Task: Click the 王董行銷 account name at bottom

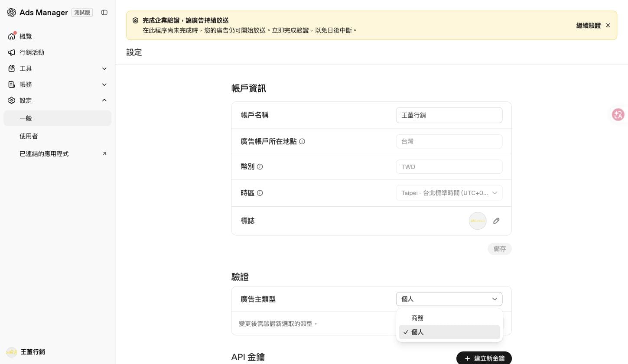Action: click(33, 352)
